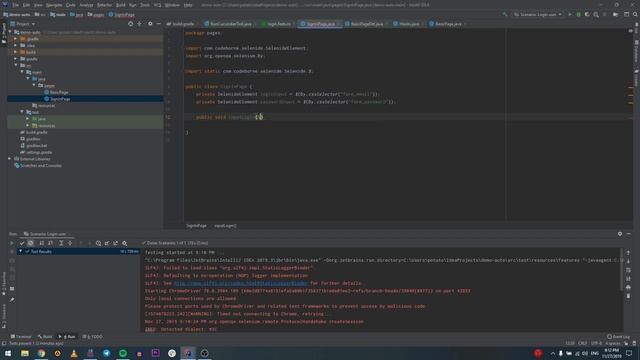
Task: Click sort alphabetically icon in Run toolbar
Action: (42, 243)
